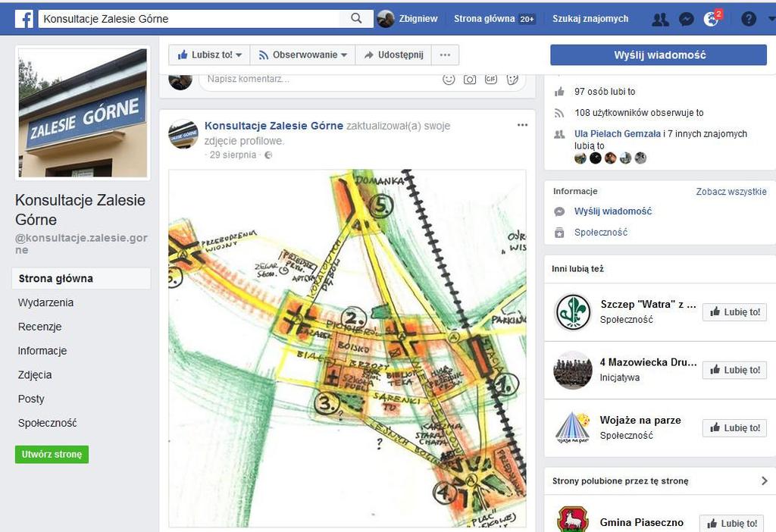This screenshot has height=532, width=776.
Task: Click the @konsultacje.zalesie.gorne page handle
Action: (x=81, y=243)
